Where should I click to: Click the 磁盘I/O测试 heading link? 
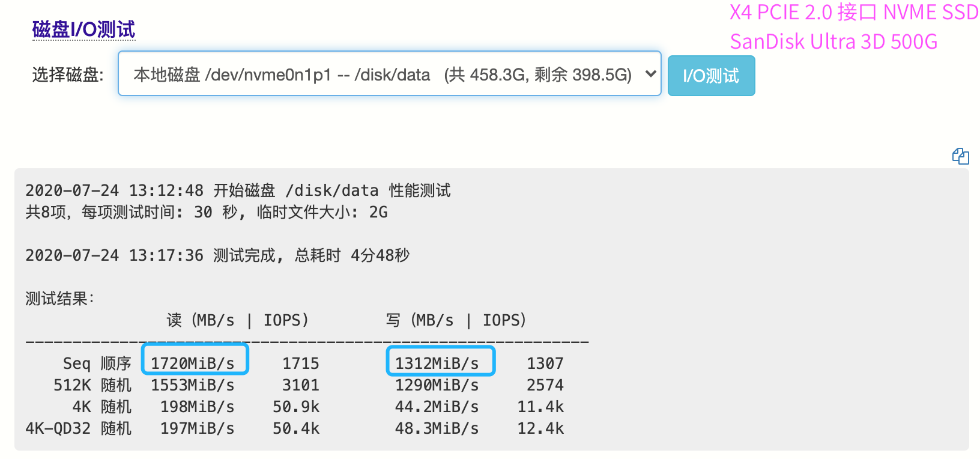click(x=83, y=29)
